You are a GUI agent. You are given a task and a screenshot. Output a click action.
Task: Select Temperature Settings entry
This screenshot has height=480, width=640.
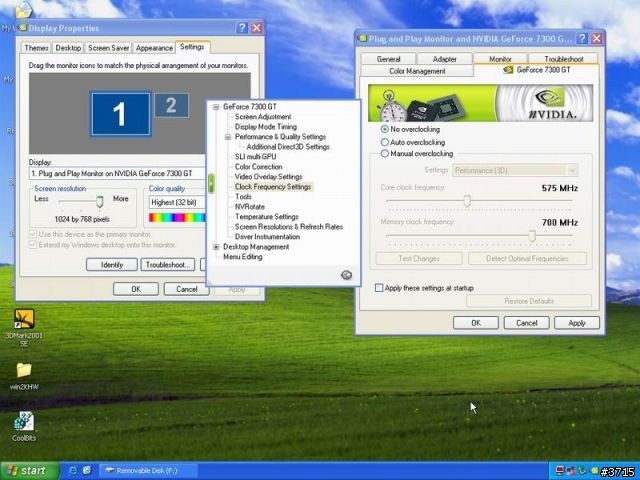267,217
